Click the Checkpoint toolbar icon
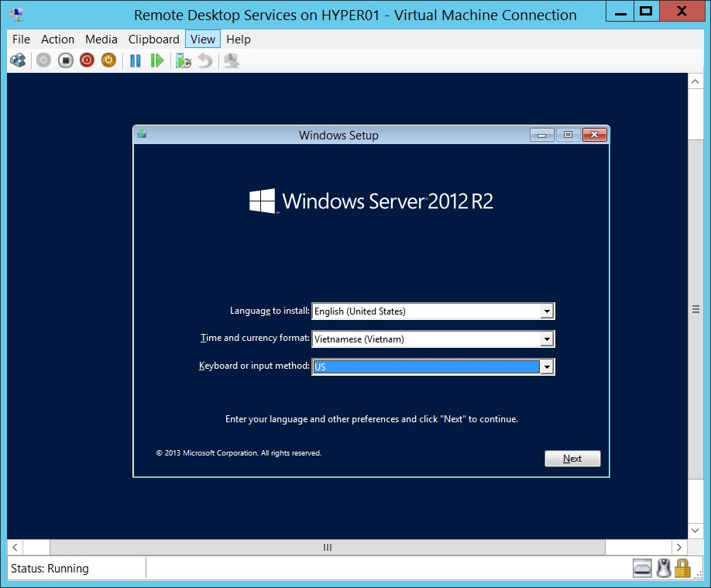Viewport: 711px width, 588px height. click(x=184, y=60)
